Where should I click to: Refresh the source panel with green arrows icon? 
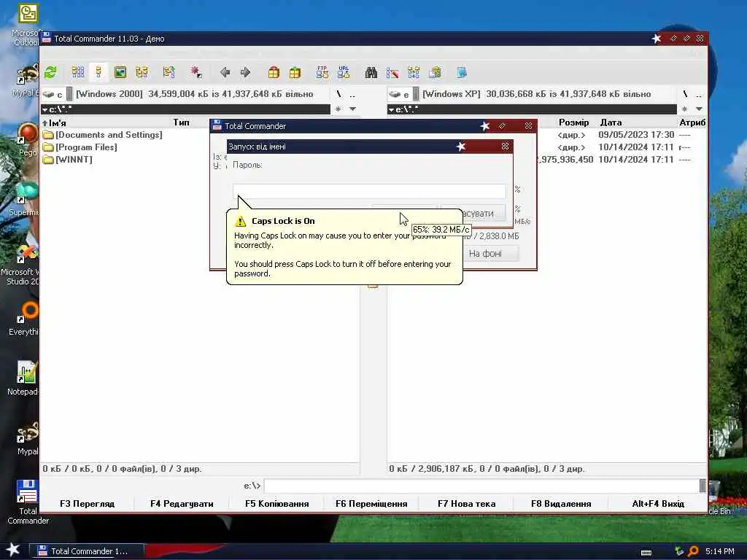click(x=50, y=72)
